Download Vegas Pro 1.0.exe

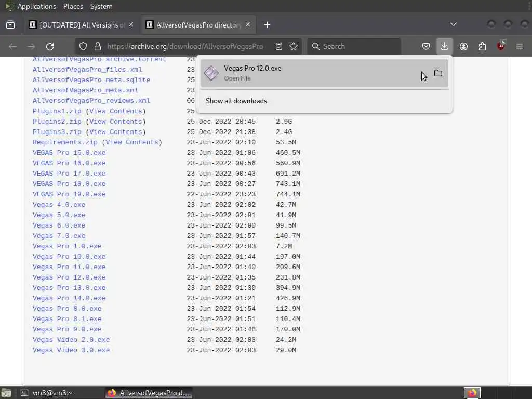click(67, 246)
